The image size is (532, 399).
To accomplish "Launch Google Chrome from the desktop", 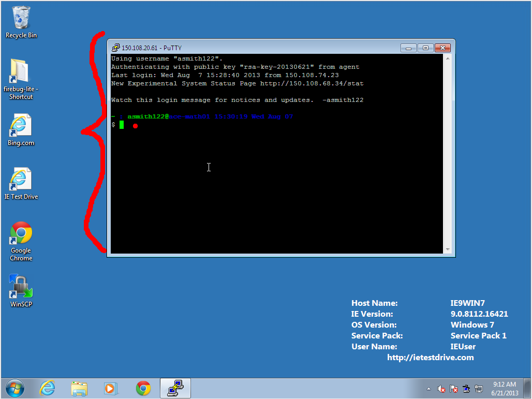I will (21, 233).
